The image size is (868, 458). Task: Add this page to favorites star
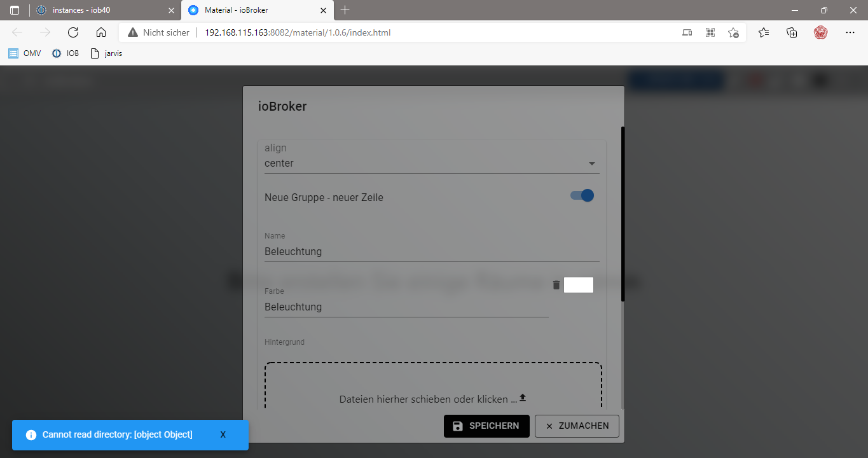click(733, 32)
